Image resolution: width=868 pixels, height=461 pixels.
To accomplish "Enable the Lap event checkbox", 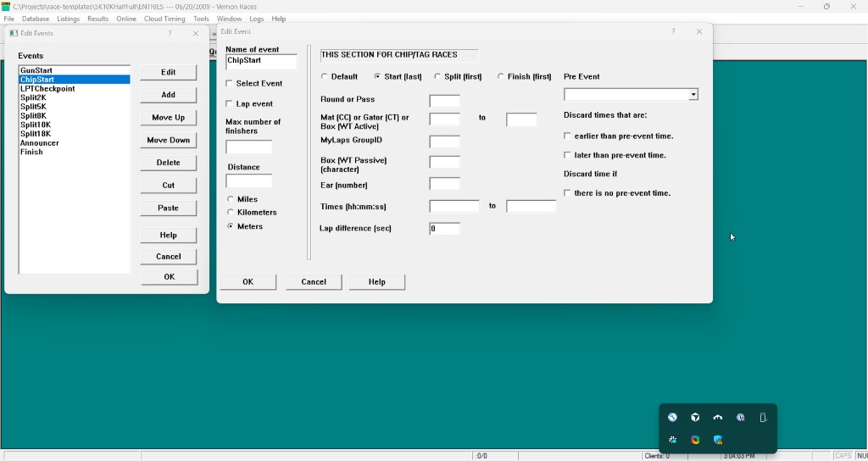I will [229, 103].
